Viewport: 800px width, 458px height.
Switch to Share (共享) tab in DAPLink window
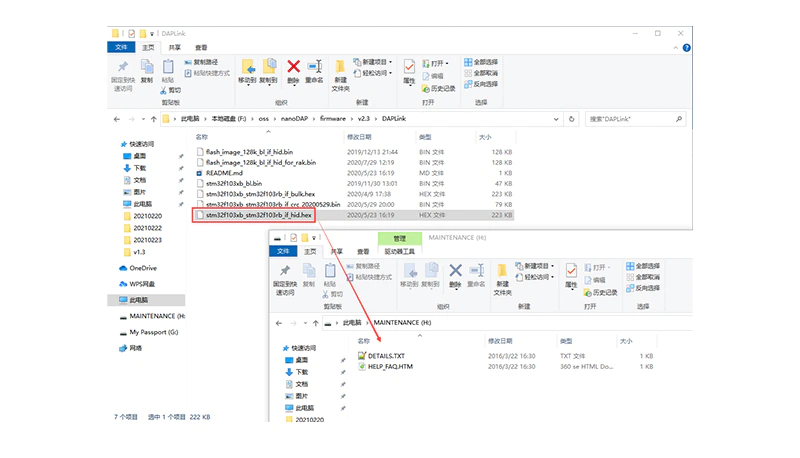(x=174, y=47)
